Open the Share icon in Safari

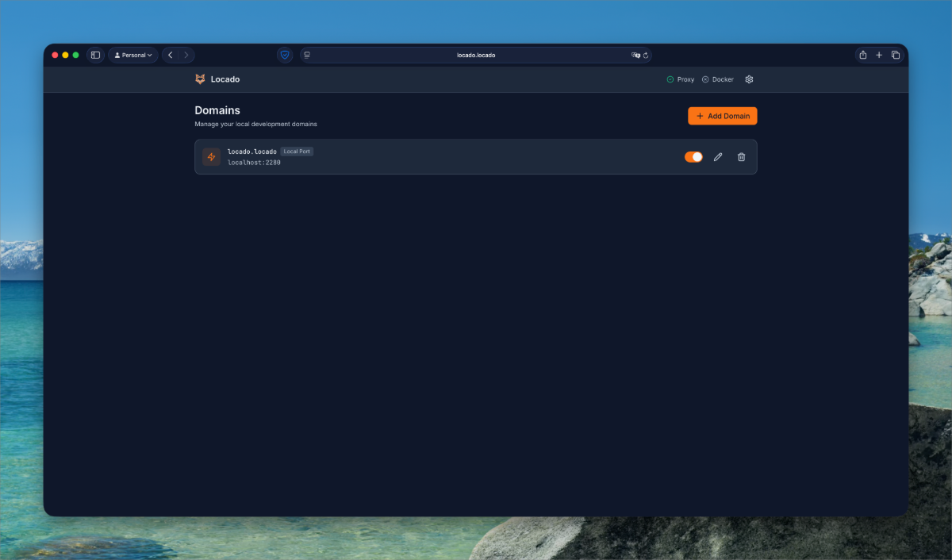(862, 55)
